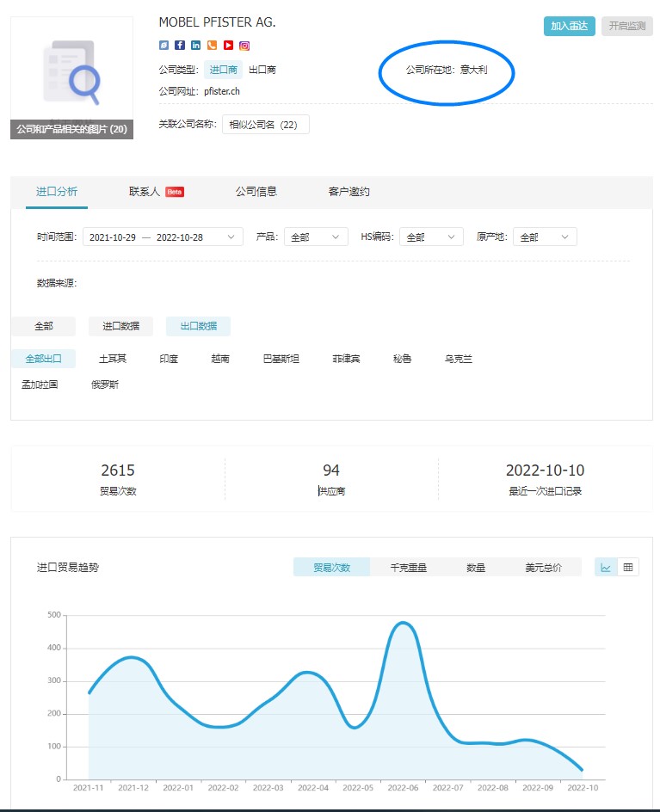Expand 相似公司名 (22) list
The height and width of the screenshot is (812, 660).
tap(266, 125)
